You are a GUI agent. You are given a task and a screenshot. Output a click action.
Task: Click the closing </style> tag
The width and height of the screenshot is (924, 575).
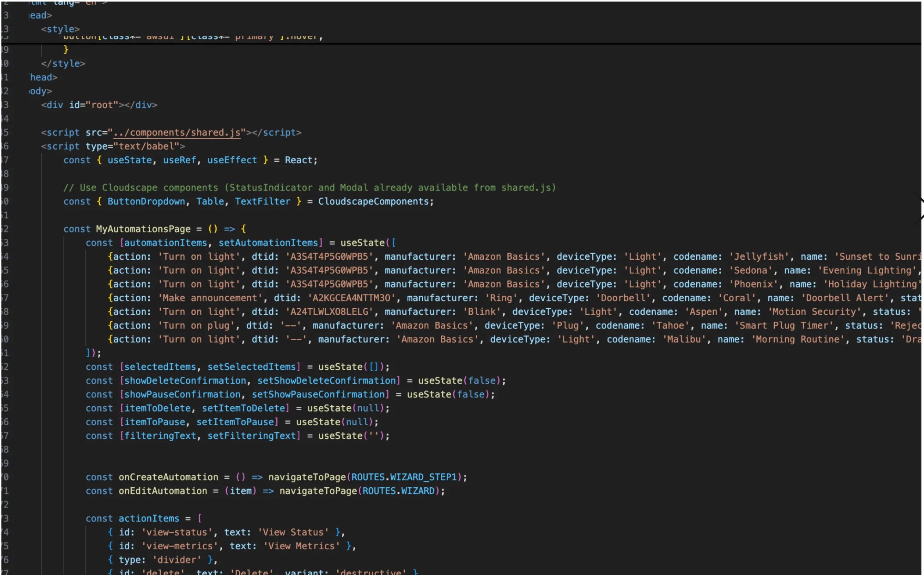(64, 63)
